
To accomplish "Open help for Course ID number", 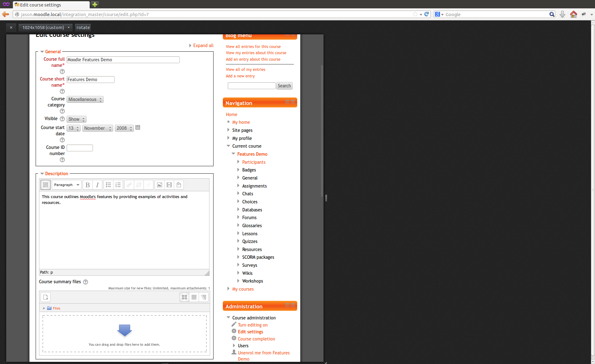I will 62,160.
